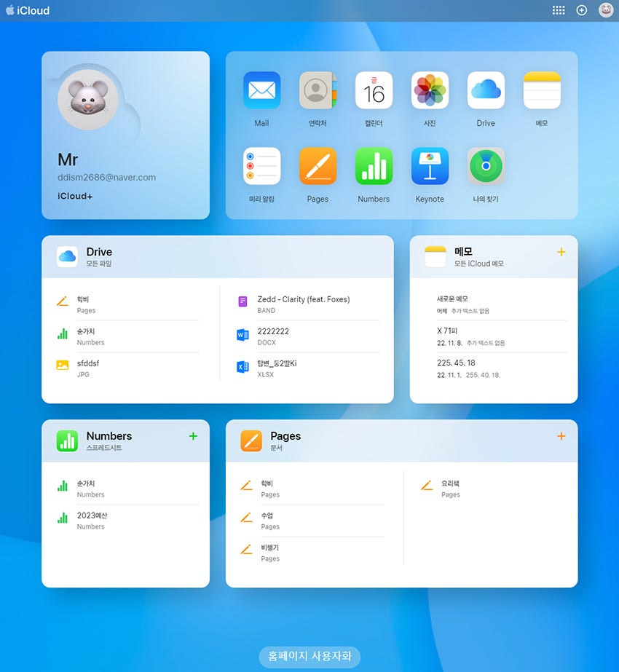Screen dimensions: 619x672
Task: Open the note dated 22. 11. 8.
Action: pyautogui.click(x=502, y=337)
